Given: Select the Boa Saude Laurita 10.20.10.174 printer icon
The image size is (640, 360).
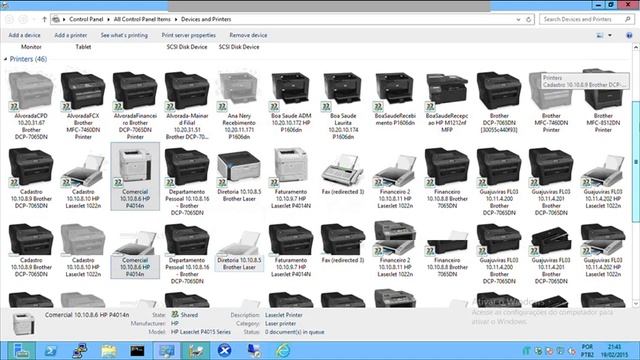Looking at the screenshot, I should pyautogui.click(x=343, y=91).
